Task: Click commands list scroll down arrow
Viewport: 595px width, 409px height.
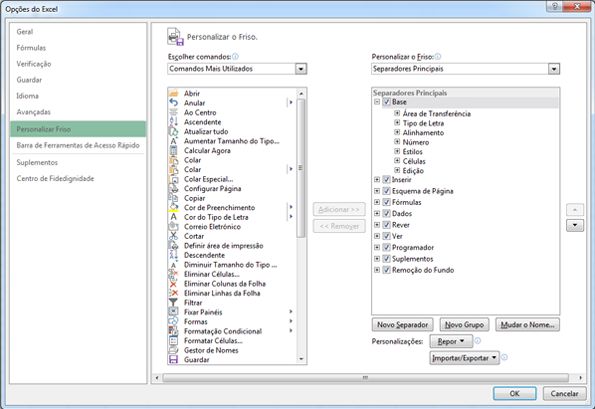Action: pyautogui.click(x=301, y=359)
